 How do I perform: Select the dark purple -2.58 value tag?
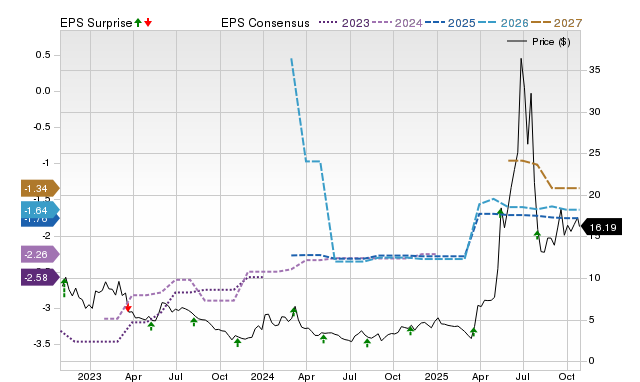coord(40,278)
